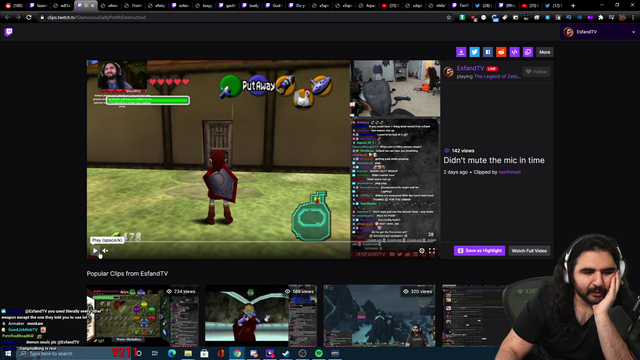Open the EsfandTV account dropdown
Image resolution: width=640 pixels, height=360 pixels.
click(599, 32)
